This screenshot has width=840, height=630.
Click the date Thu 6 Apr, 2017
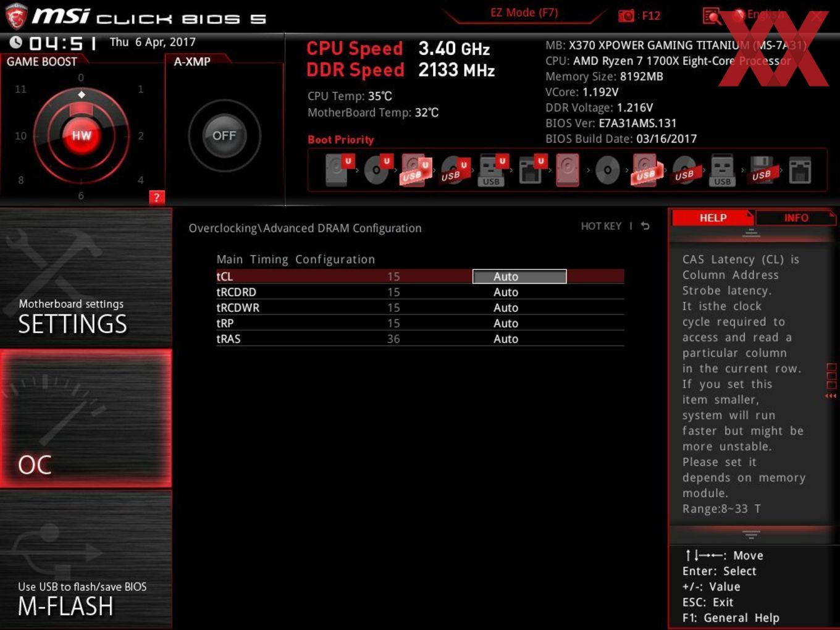pyautogui.click(x=153, y=42)
